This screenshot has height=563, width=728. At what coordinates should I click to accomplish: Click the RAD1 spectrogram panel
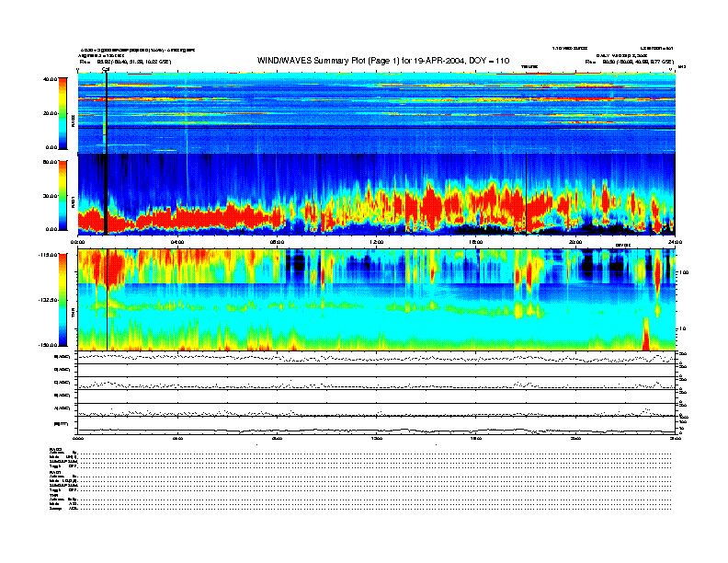coord(377,193)
